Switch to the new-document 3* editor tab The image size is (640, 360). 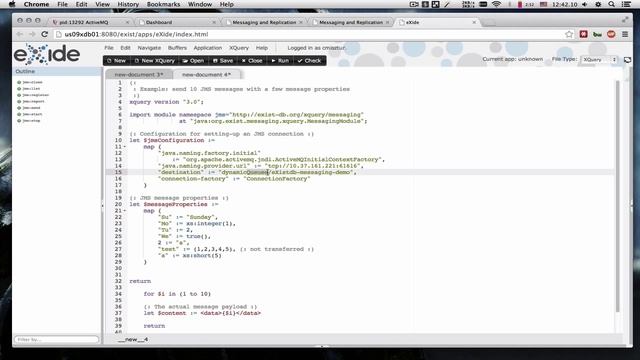(139, 75)
